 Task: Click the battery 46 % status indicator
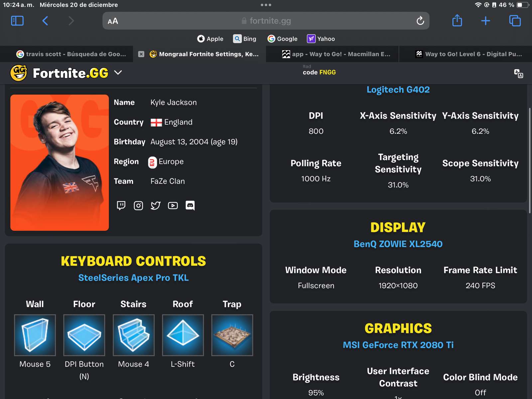(x=513, y=5)
